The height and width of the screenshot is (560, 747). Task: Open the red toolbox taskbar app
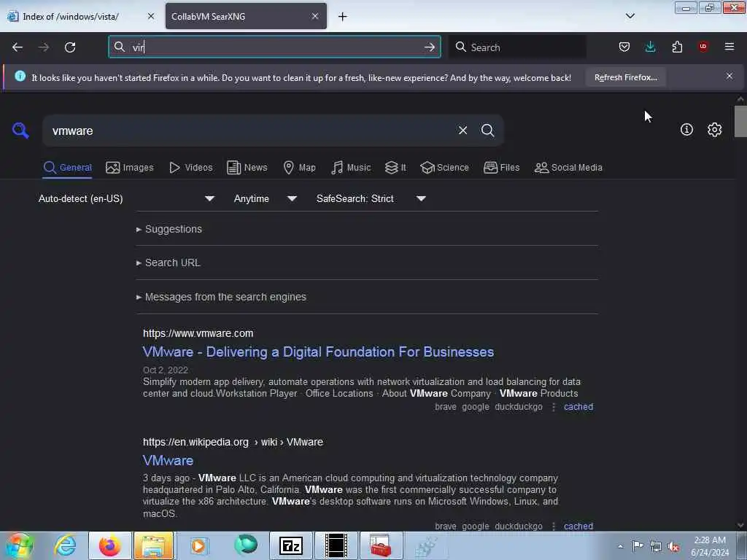[x=381, y=545]
